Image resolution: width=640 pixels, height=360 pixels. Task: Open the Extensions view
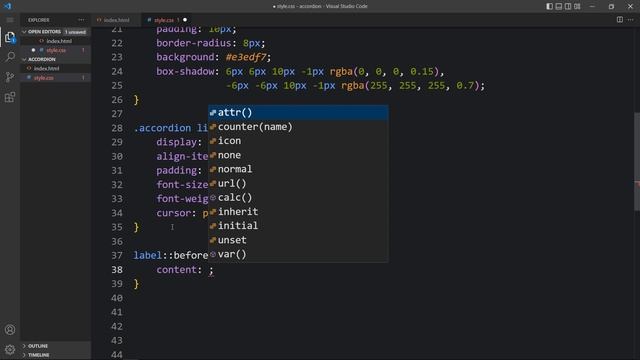click(10, 97)
